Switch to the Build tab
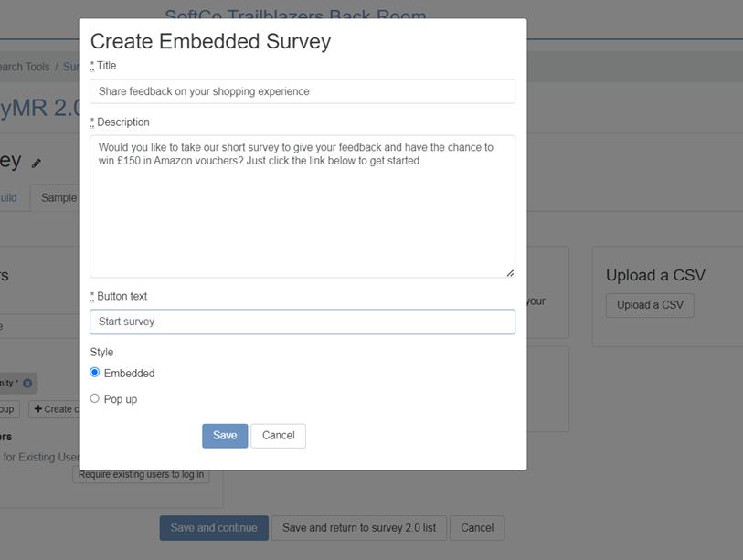This screenshot has height=560, width=743. [9, 197]
